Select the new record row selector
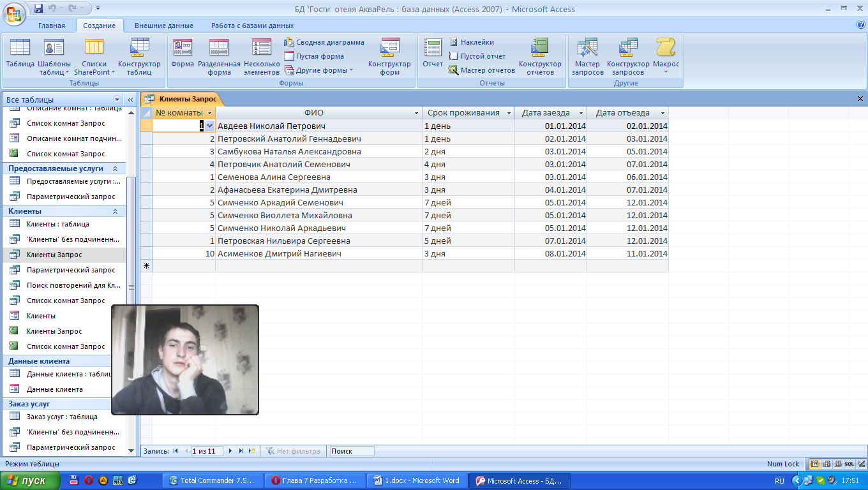 point(146,266)
